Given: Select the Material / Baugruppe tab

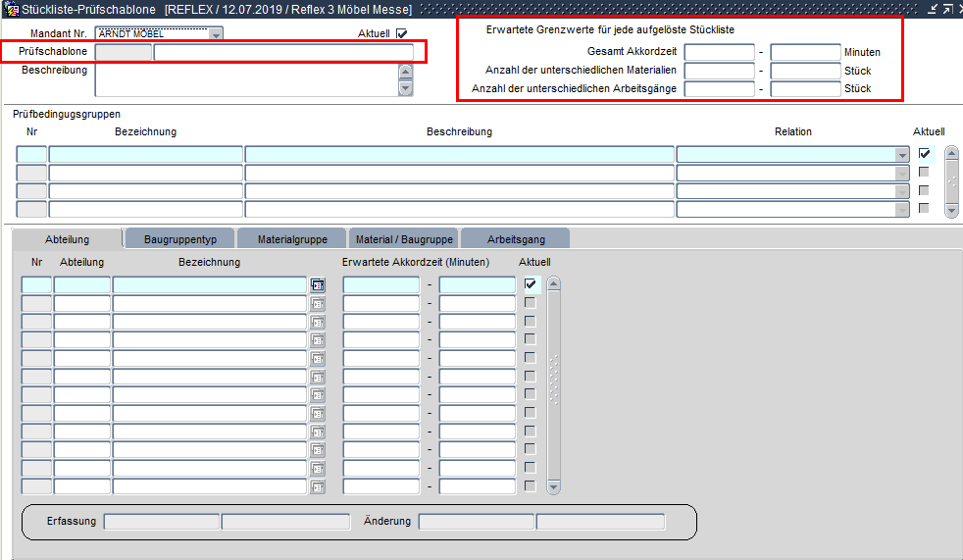Looking at the screenshot, I should tap(404, 239).
